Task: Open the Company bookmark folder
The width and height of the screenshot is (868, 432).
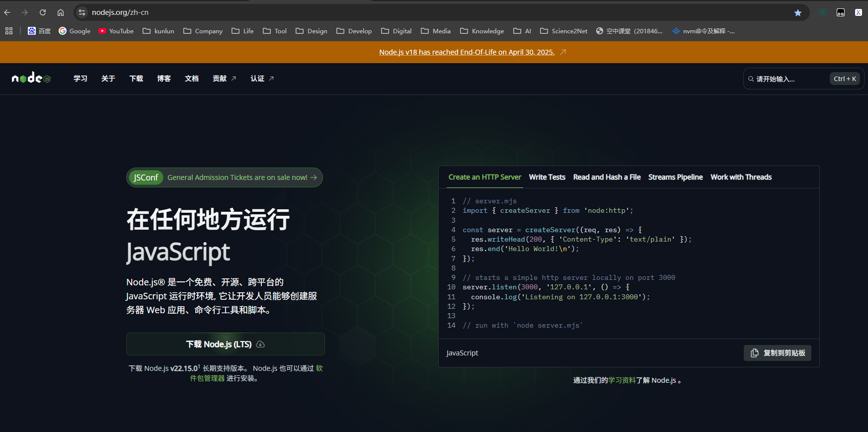Action: coord(203,31)
